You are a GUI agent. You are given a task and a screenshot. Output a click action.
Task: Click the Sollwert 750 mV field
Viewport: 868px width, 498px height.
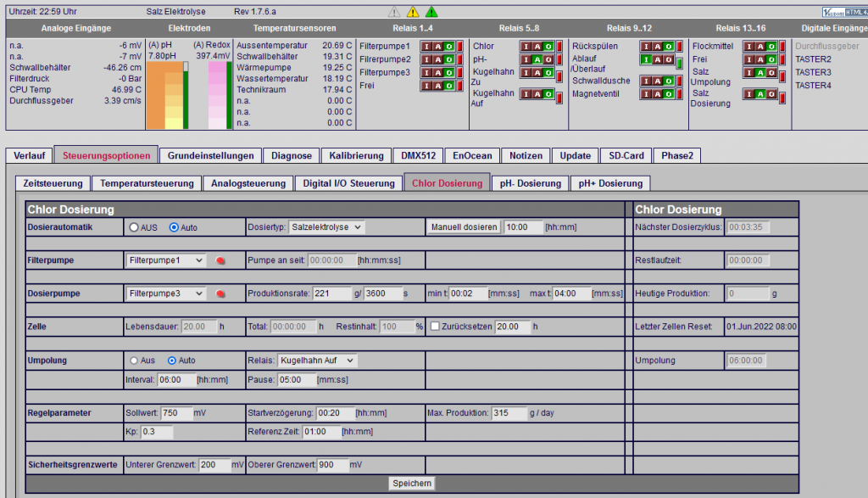[x=176, y=413]
